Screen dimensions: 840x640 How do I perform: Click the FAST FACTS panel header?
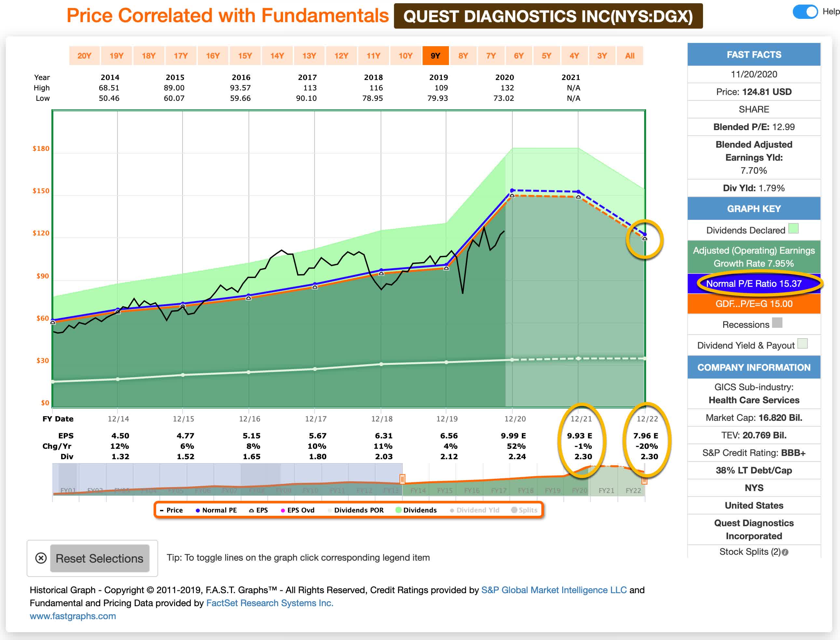(754, 55)
